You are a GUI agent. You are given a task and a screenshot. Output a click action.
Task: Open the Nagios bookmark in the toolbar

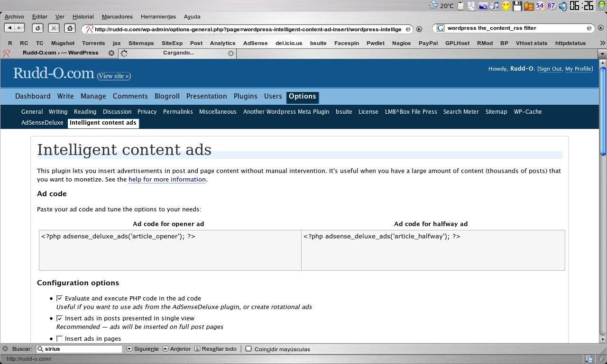[x=401, y=43]
